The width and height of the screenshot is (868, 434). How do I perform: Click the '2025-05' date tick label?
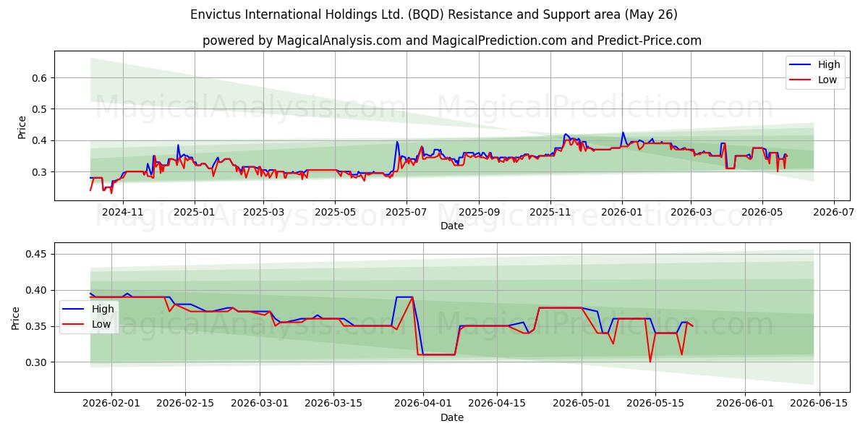click(x=335, y=213)
